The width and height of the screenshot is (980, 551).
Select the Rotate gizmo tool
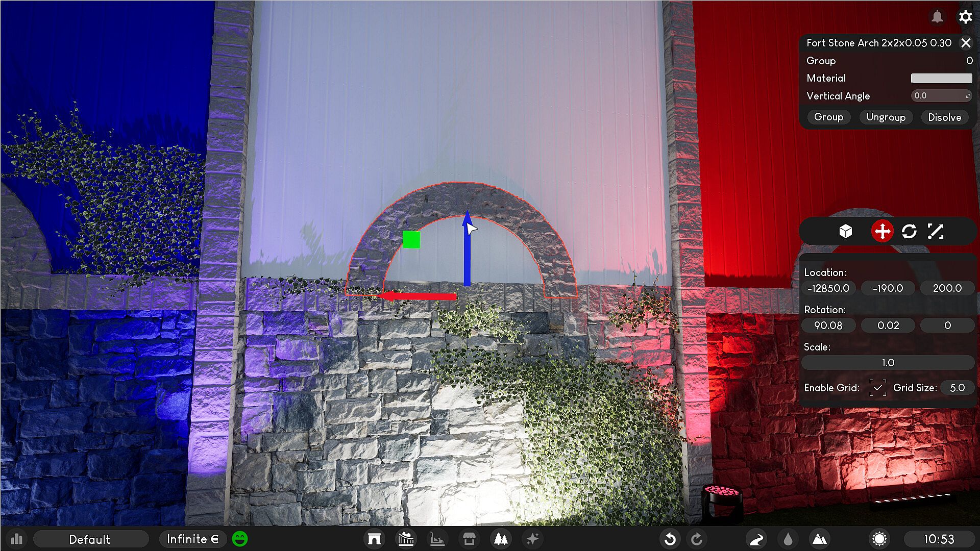(x=909, y=231)
